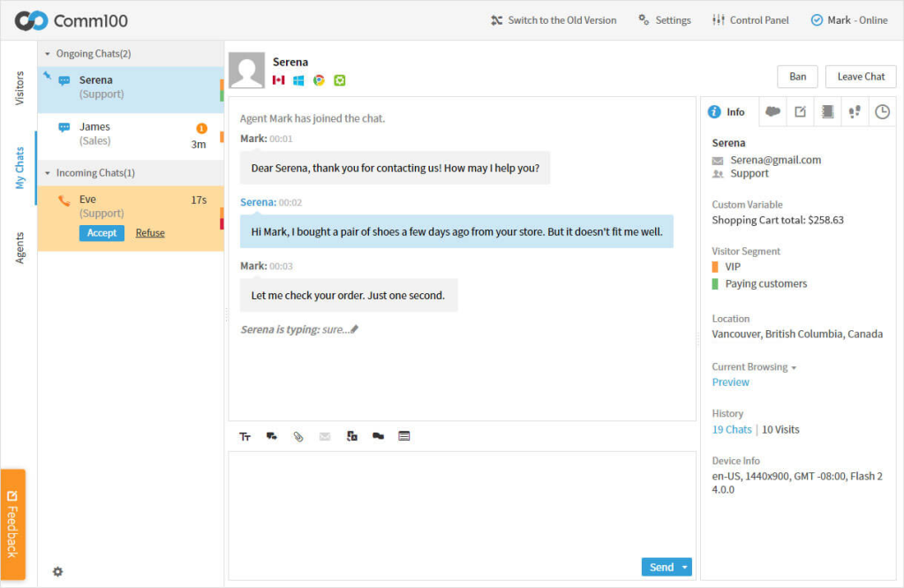The image size is (904, 588).
Task: Expand the Current Browsing dropdown
Action: (x=794, y=367)
